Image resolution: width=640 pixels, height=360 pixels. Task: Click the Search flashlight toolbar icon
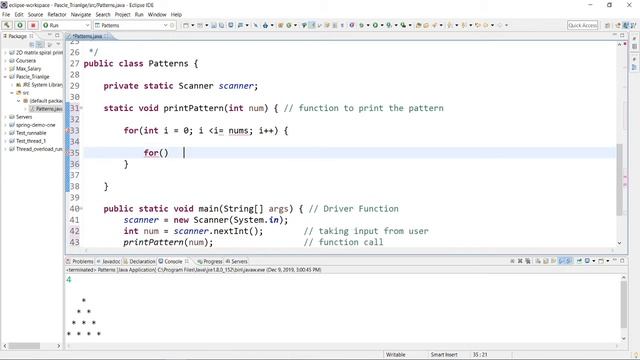tap(435, 25)
